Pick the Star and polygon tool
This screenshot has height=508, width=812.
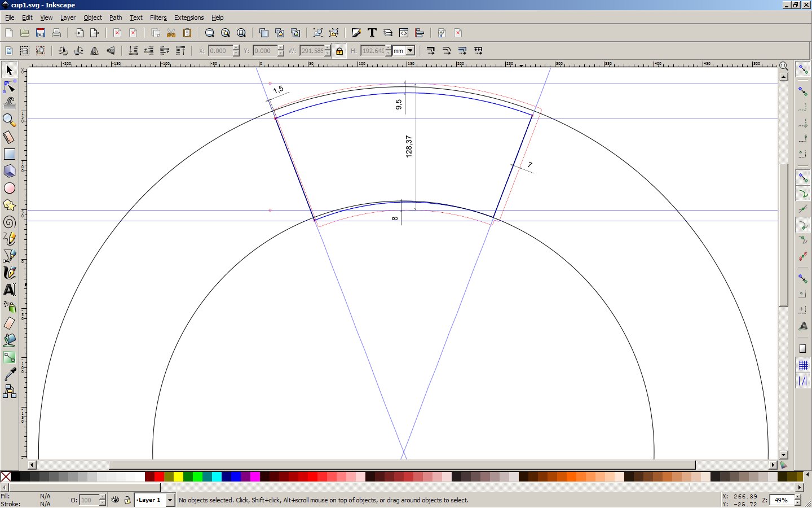click(9, 205)
